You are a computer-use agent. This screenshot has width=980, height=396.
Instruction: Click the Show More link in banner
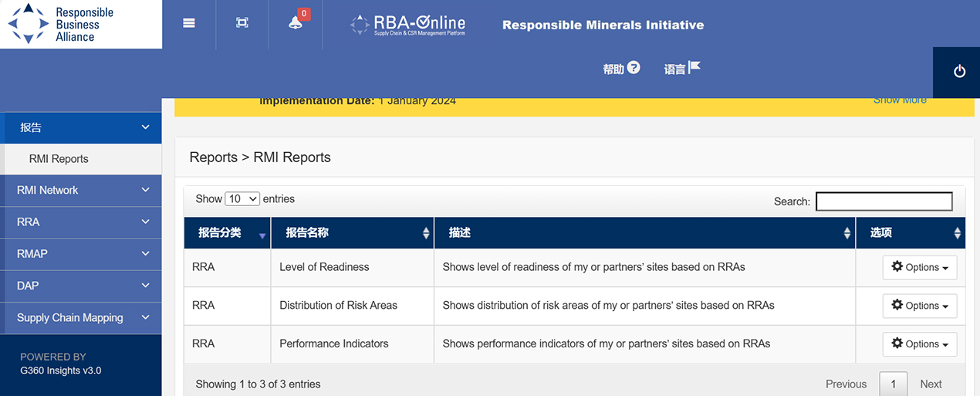[900, 100]
